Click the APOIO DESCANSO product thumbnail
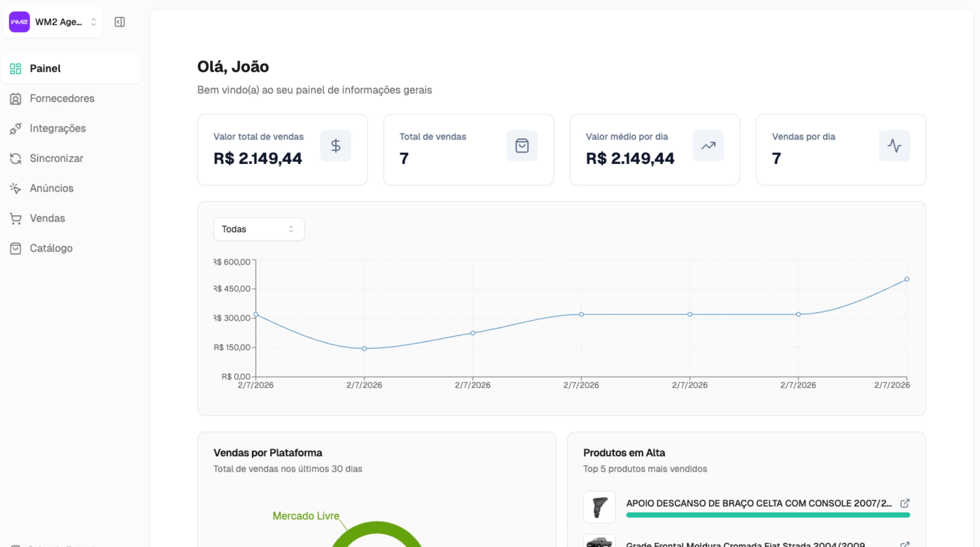Image resolution: width=980 pixels, height=547 pixels. tap(599, 507)
